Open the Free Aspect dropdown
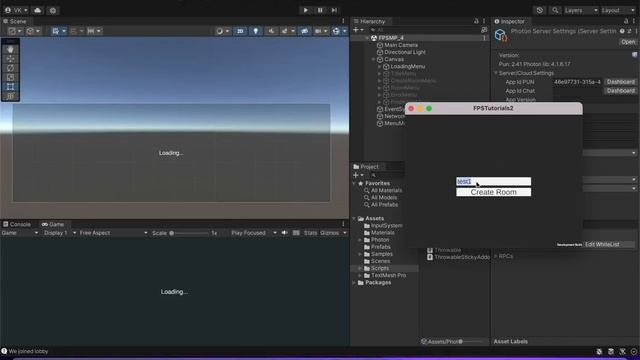 pos(113,233)
